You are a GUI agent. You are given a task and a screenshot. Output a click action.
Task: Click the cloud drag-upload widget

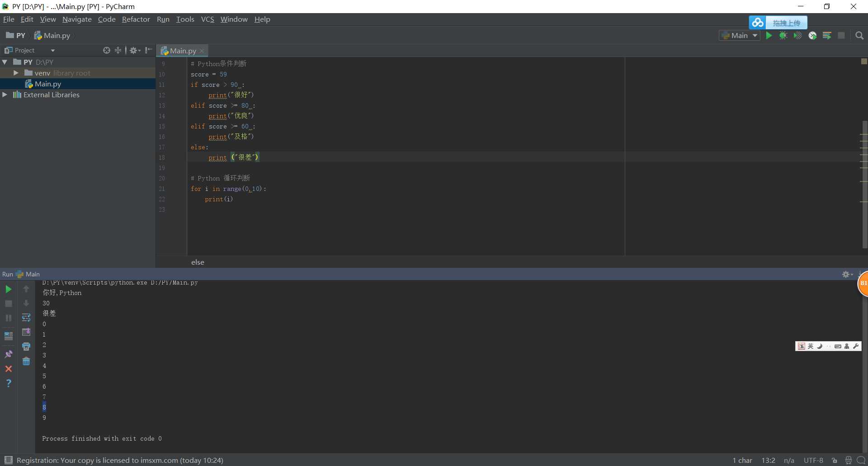coord(778,23)
